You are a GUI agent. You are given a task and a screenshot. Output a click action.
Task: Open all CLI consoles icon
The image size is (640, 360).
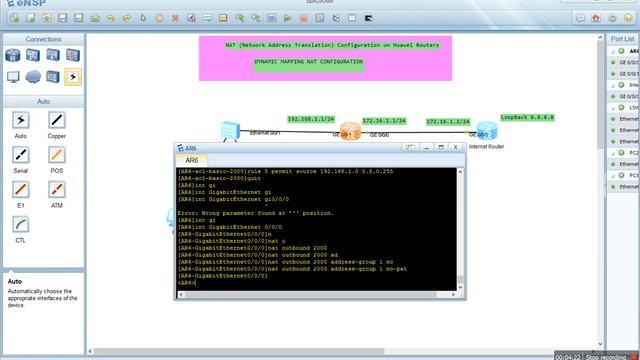tap(368, 18)
